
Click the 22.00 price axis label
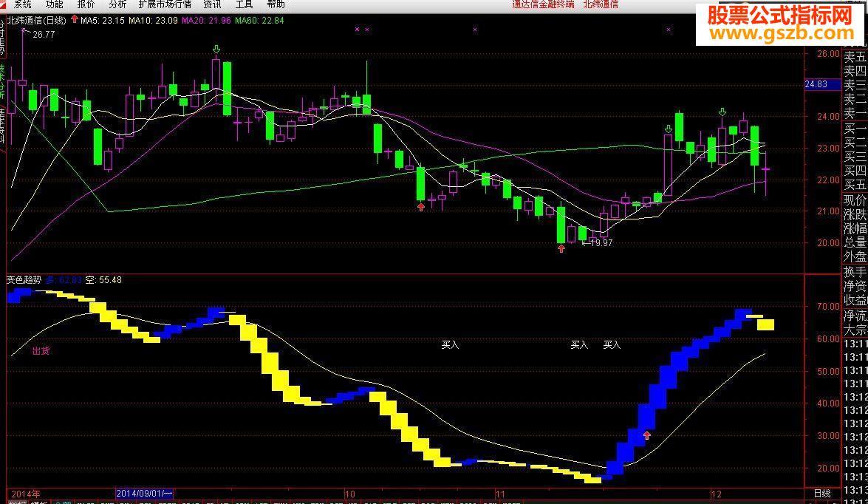click(829, 180)
